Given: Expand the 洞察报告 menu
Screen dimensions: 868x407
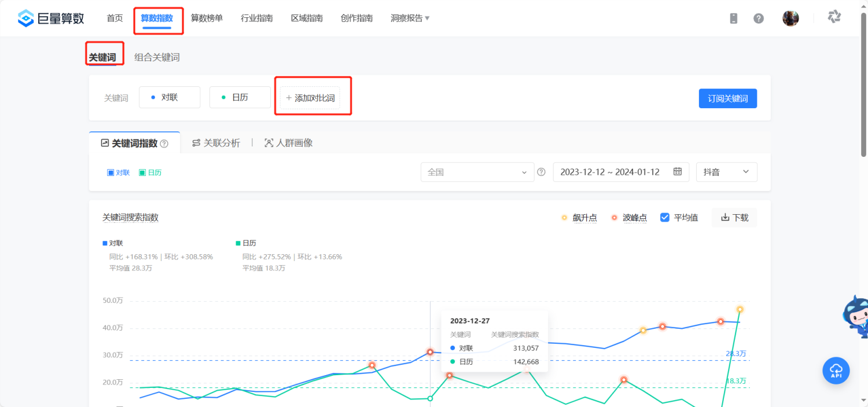Looking at the screenshot, I should coord(410,18).
